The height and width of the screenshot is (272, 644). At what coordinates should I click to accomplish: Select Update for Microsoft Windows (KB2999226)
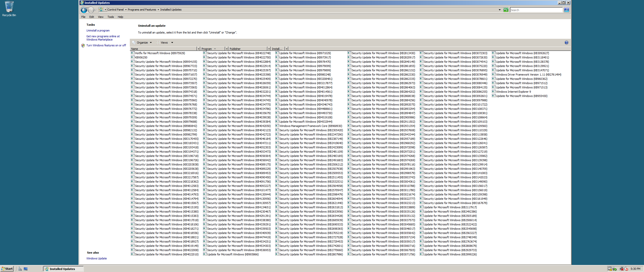[x=448, y=254]
